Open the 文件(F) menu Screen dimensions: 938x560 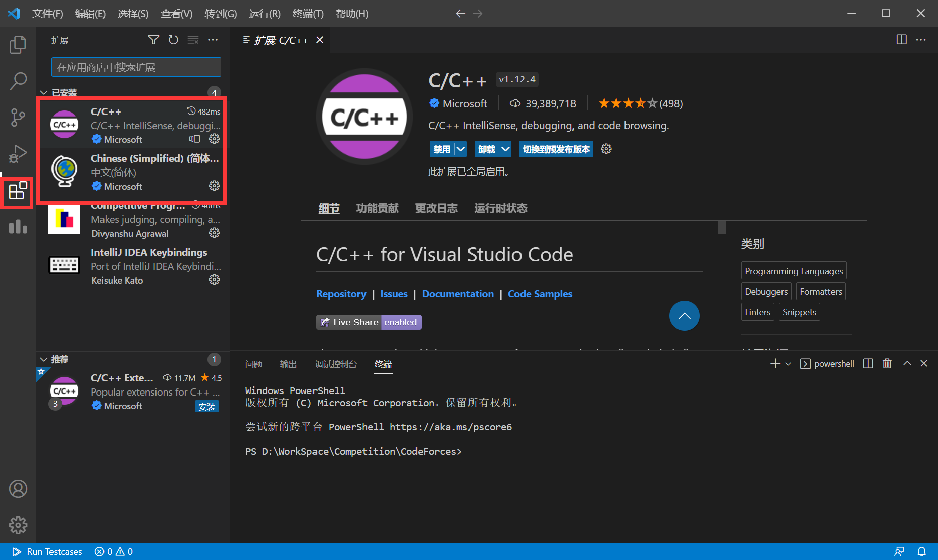[x=47, y=14]
